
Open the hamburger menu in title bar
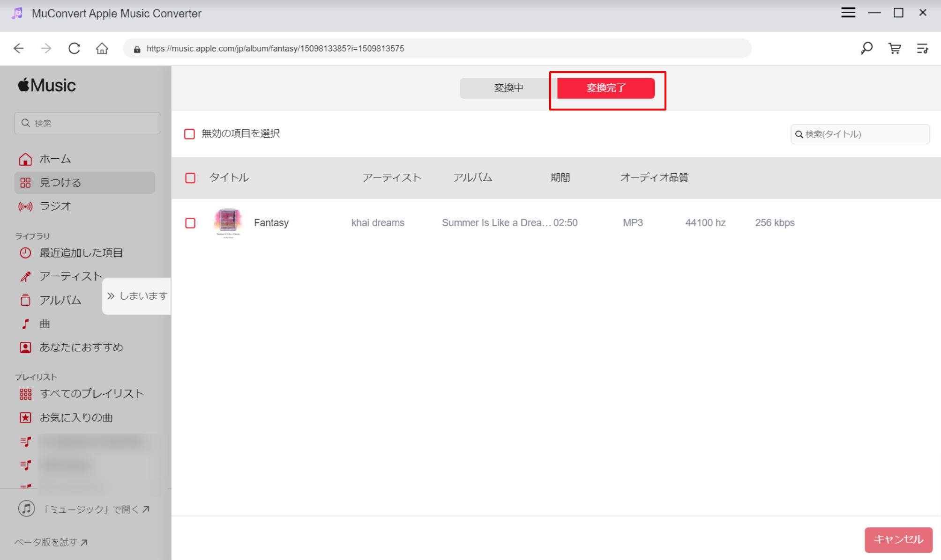point(848,13)
